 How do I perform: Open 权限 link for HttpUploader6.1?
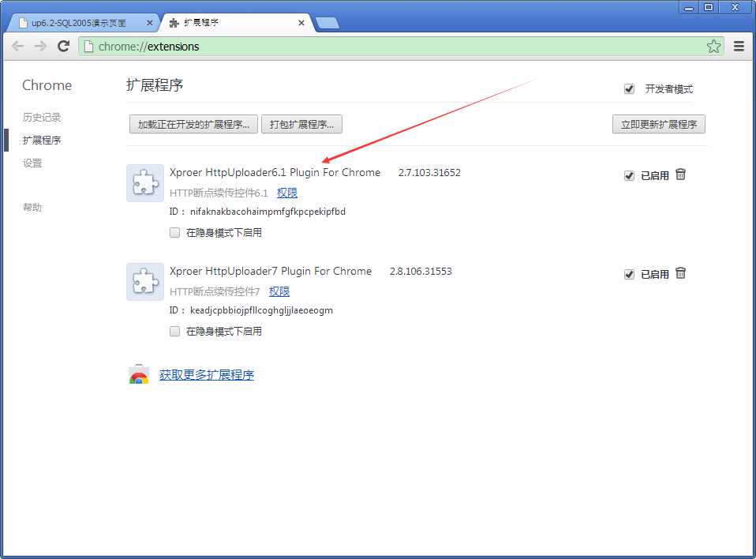pos(287,193)
